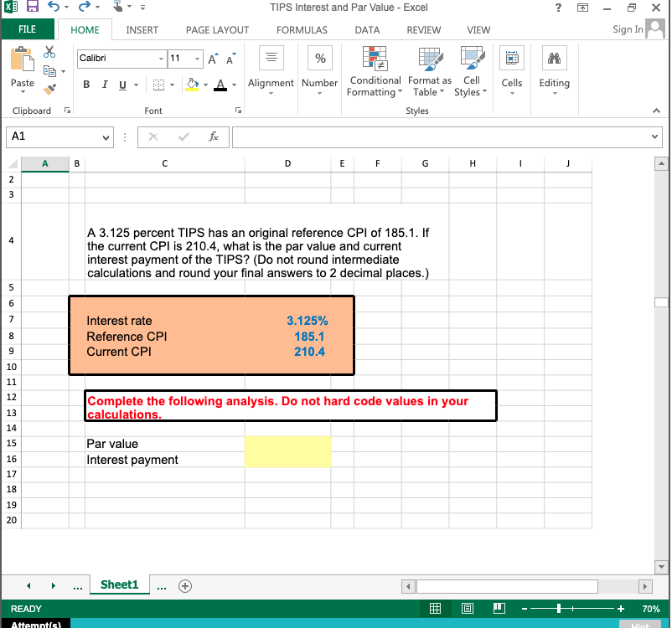Click the Percent number format icon
Viewport: 672px width, 628px height.
pos(319,58)
